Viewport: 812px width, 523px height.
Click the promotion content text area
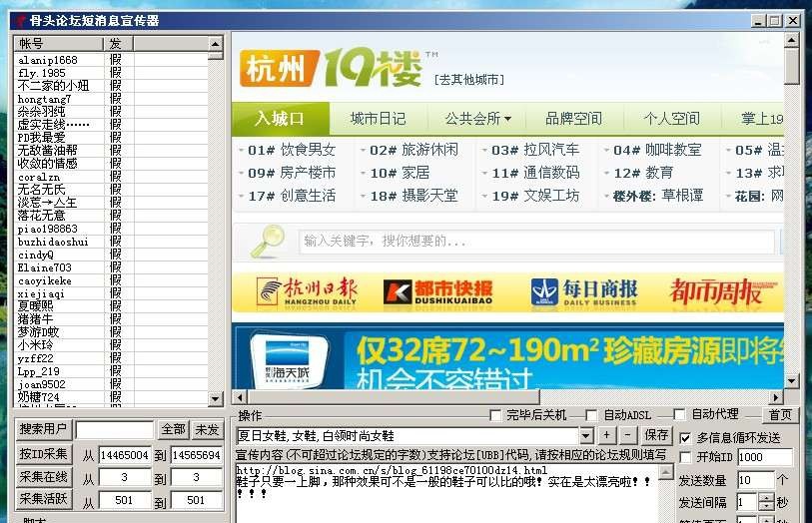[446, 493]
